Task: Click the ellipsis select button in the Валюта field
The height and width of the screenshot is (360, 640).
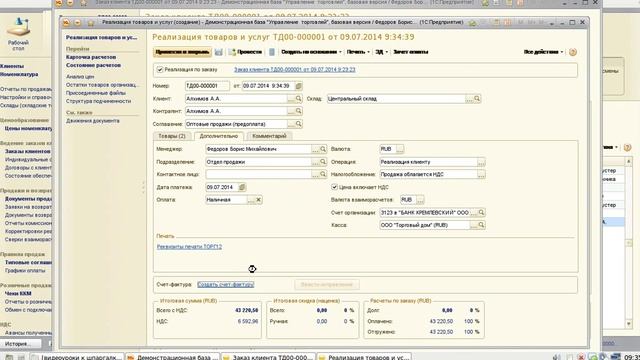Action: coord(400,149)
